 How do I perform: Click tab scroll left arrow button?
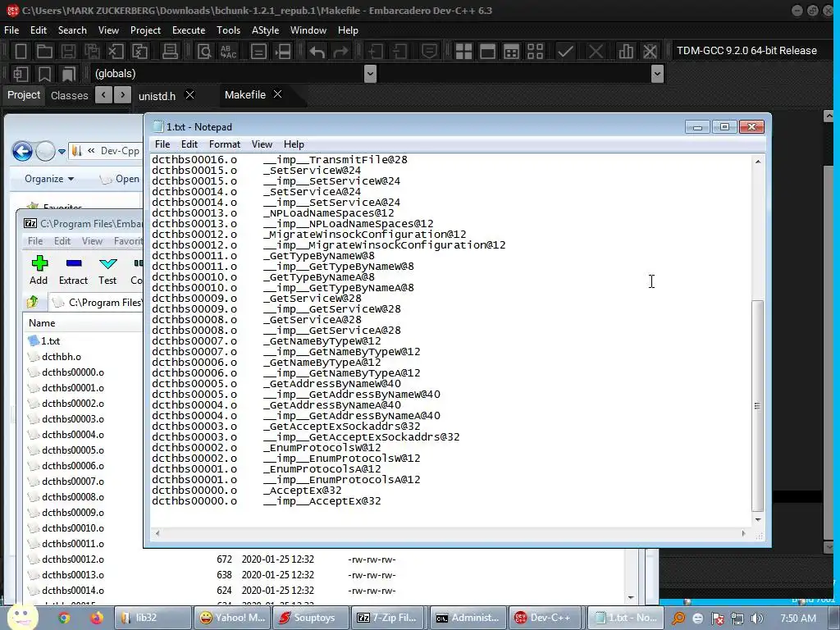[x=103, y=95]
